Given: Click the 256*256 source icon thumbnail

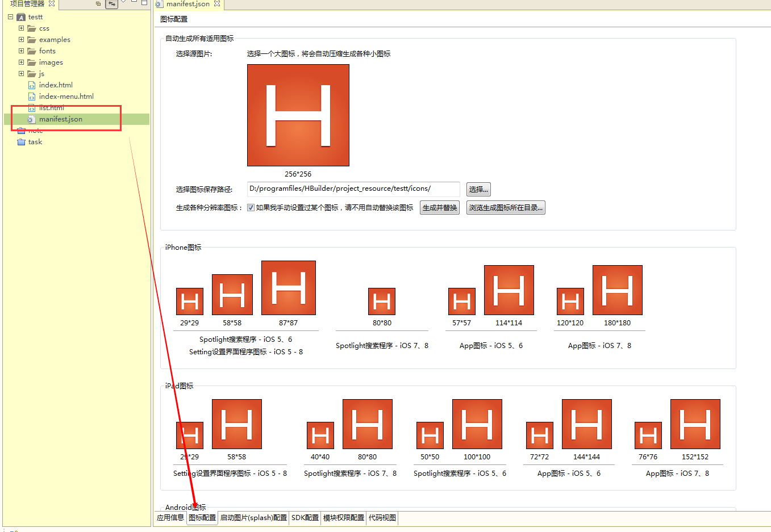Looking at the screenshot, I should coord(298,115).
